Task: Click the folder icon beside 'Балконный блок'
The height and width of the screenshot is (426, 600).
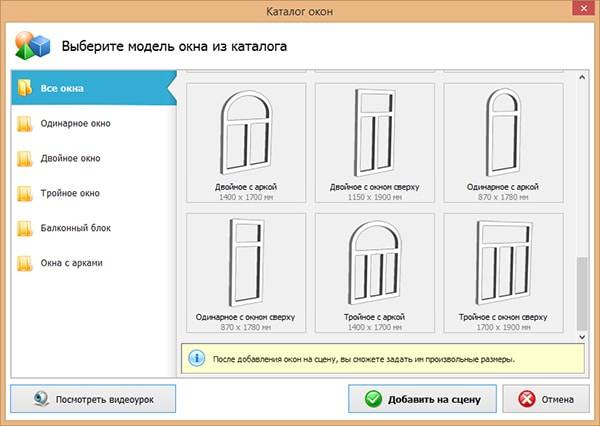Action: click(24, 229)
